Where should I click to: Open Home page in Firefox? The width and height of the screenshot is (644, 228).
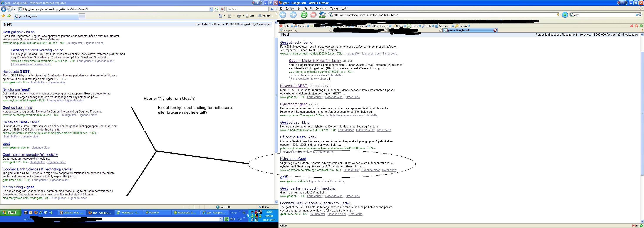(322, 15)
